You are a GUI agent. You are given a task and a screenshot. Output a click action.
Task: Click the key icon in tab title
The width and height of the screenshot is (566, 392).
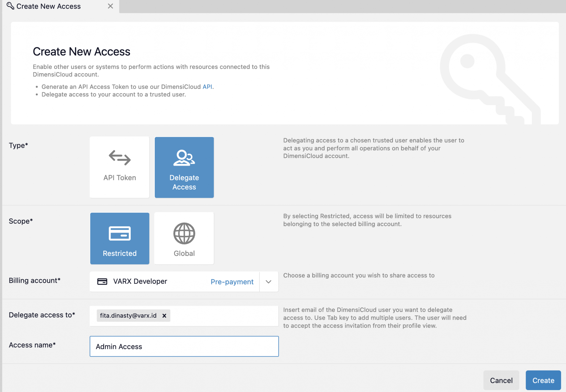point(10,6)
